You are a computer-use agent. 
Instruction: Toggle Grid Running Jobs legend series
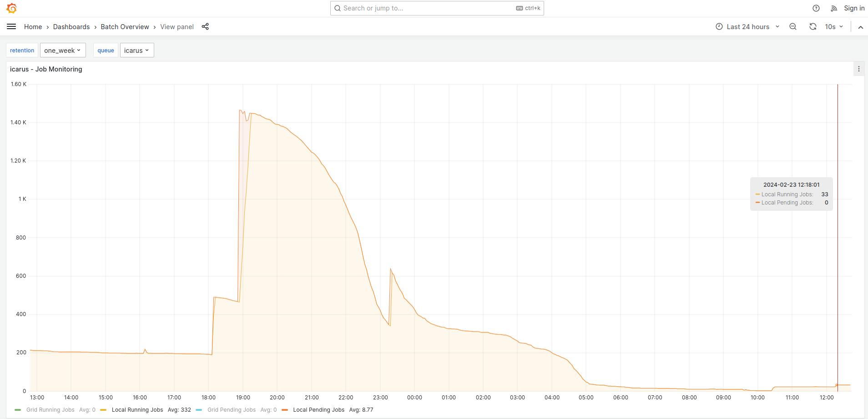[50, 410]
